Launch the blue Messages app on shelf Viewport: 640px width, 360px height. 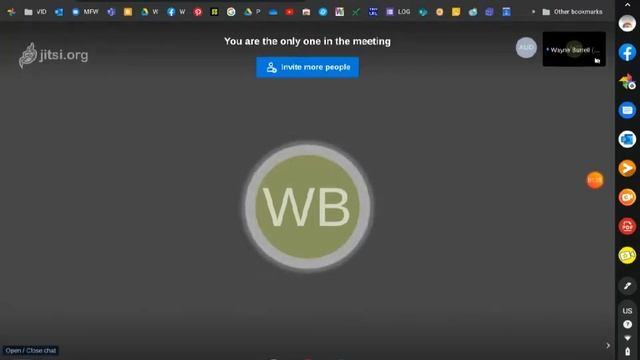(x=627, y=110)
